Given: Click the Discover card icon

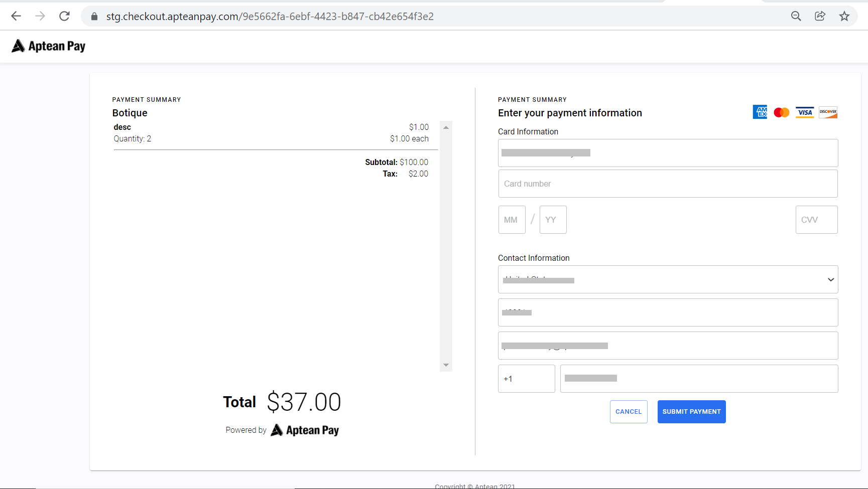Looking at the screenshot, I should (x=828, y=112).
